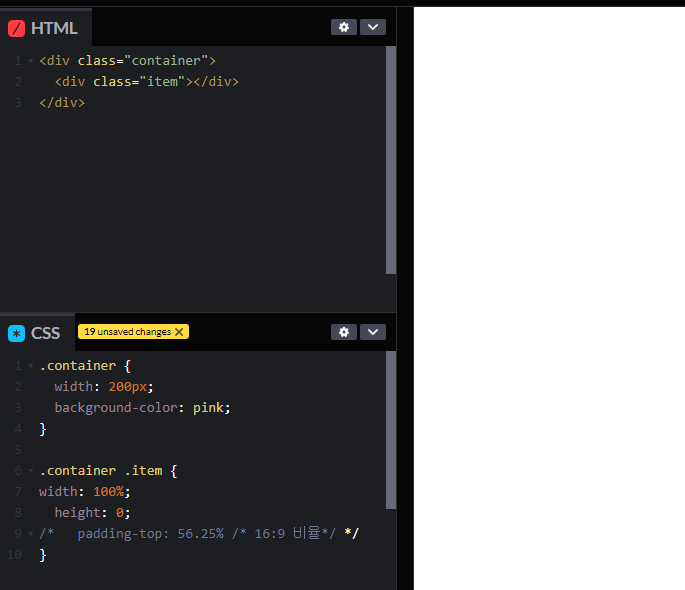The height and width of the screenshot is (590, 685).
Task: Click the CSS editor vertical scrollbar
Action: (391, 430)
